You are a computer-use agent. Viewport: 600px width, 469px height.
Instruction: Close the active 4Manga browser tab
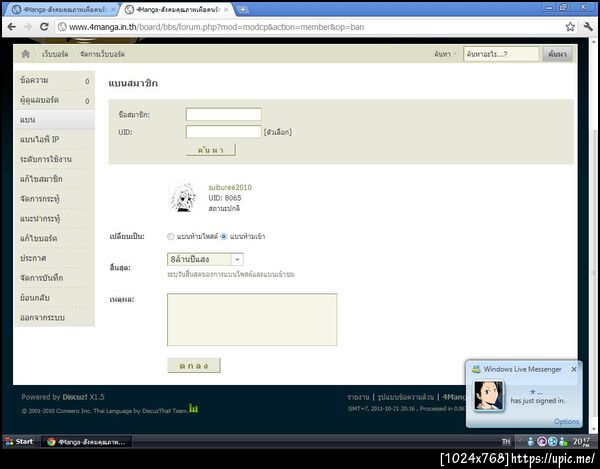(x=226, y=10)
